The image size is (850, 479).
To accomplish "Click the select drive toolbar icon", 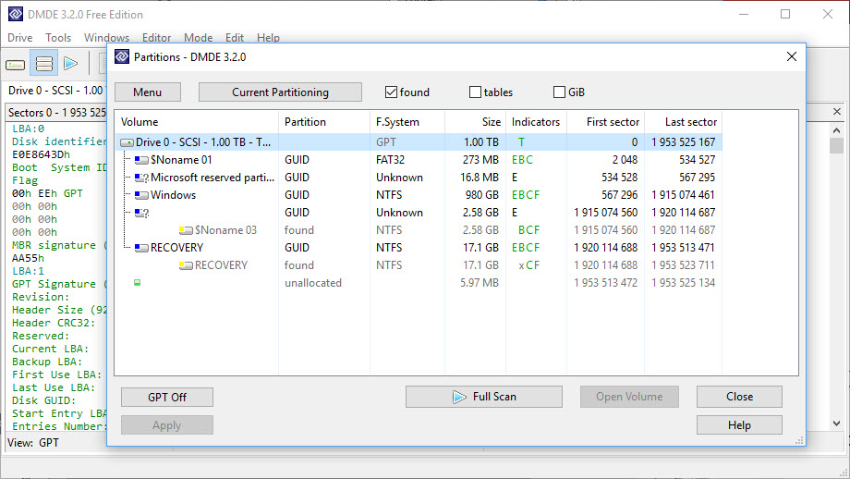I will coord(15,64).
